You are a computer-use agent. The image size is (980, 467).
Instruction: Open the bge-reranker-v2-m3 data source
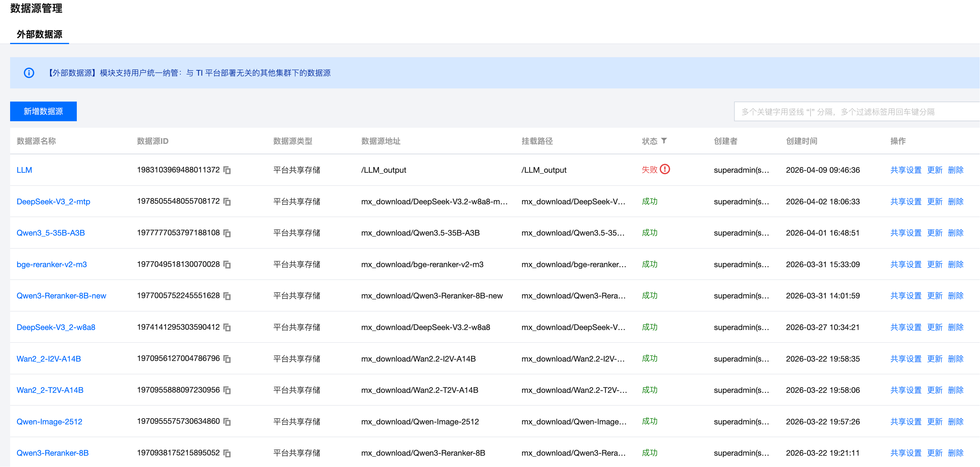pyautogui.click(x=52, y=264)
